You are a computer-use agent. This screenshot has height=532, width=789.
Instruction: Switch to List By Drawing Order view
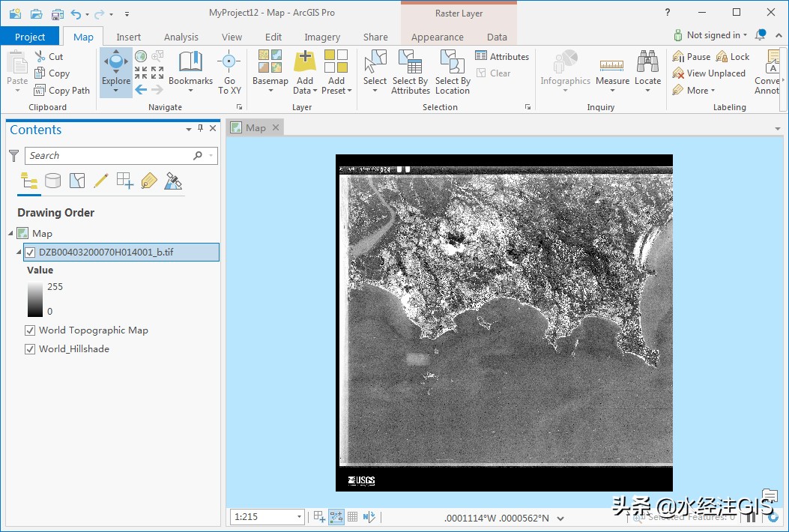pyautogui.click(x=28, y=180)
